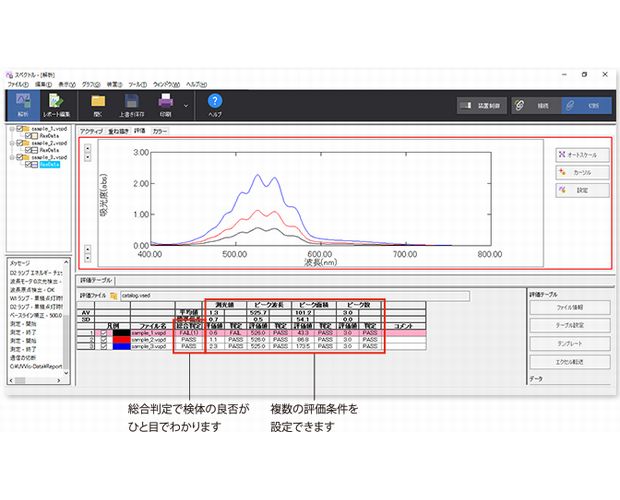This screenshot has width=620, height=500.
Task: Toggle checkbox for sample_2.vspd in tree
Action: (x=20, y=143)
